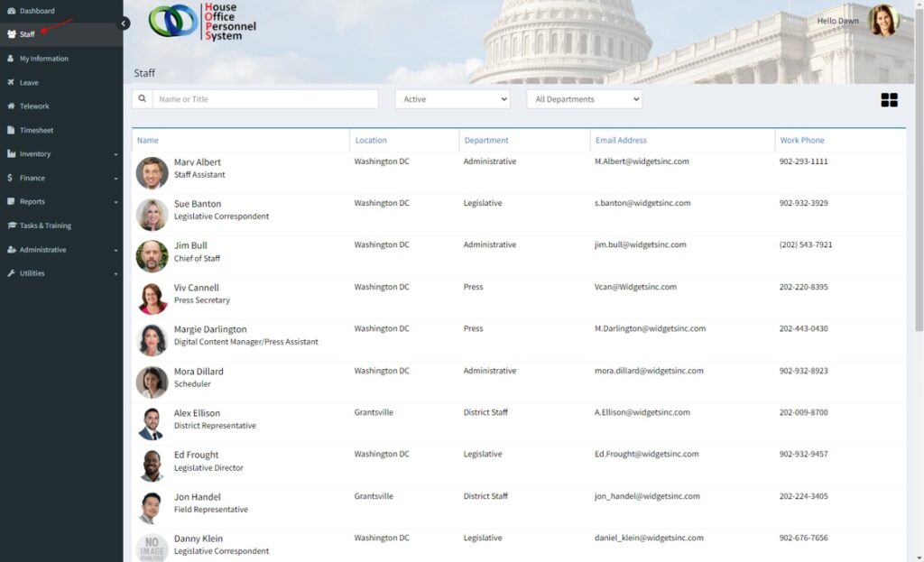Viewport: 924px width, 562px height.
Task: Click the search magnifier icon
Action: 143,99
